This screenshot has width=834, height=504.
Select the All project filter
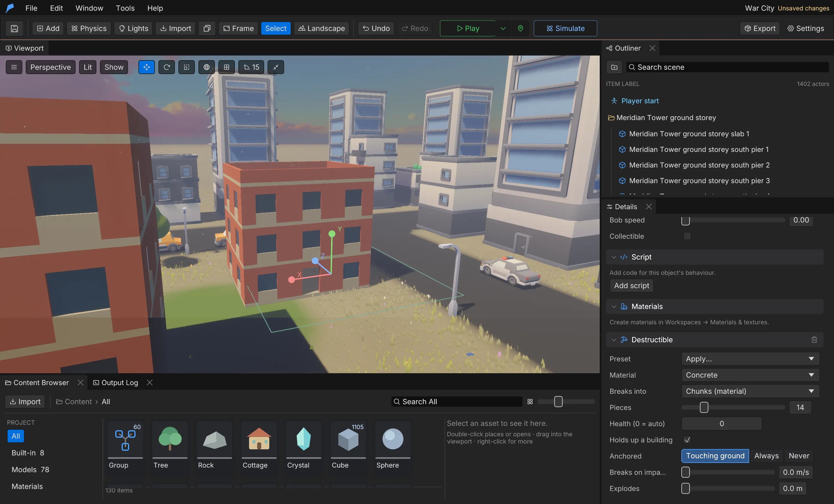16,436
